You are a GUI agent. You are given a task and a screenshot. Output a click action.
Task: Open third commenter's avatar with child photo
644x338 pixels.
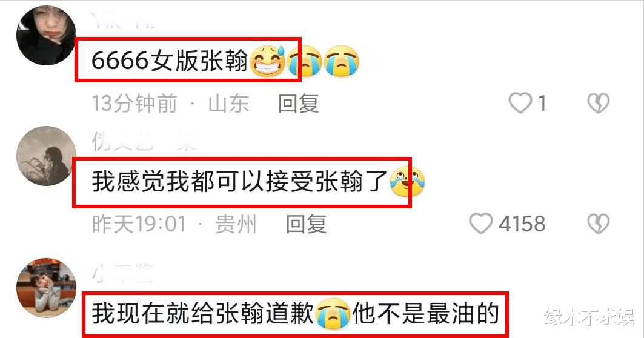[46, 288]
